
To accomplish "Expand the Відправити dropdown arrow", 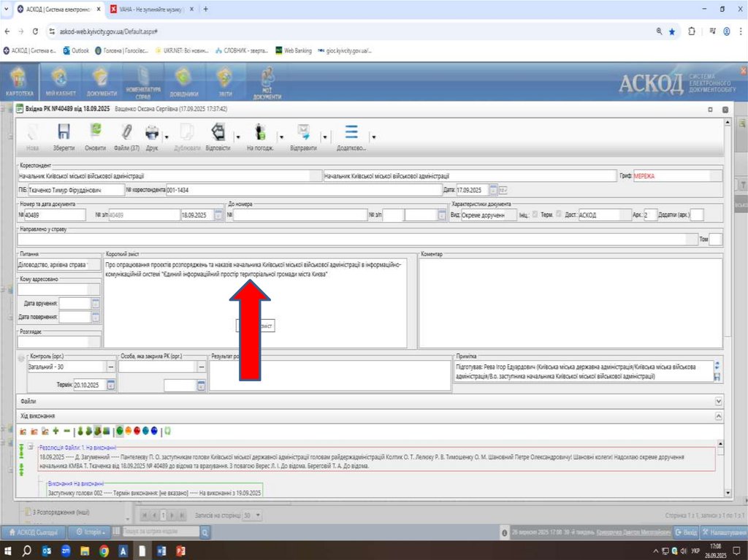I will tap(324, 137).
